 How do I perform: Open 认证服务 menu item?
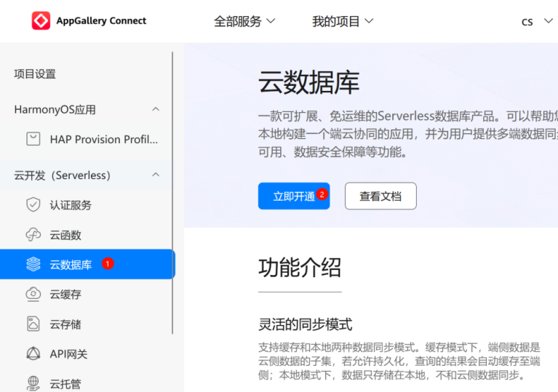click(x=71, y=205)
